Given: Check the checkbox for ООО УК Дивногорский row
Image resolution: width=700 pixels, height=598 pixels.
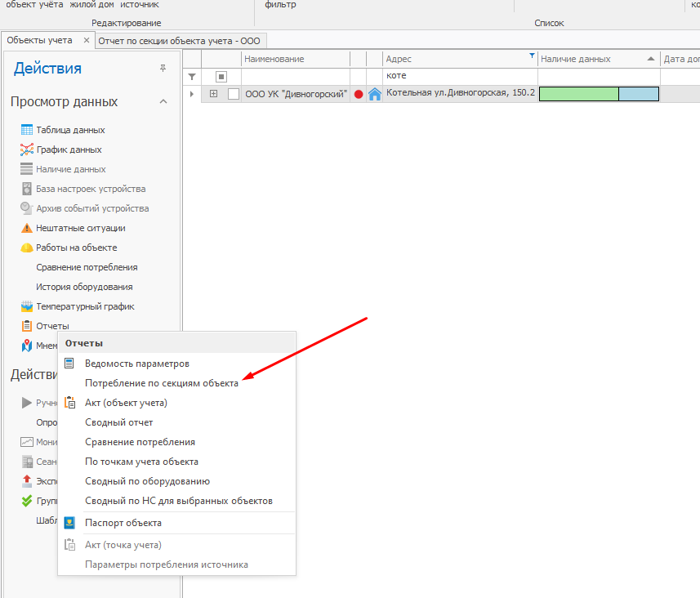Looking at the screenshot, I should tap(234, 94).
